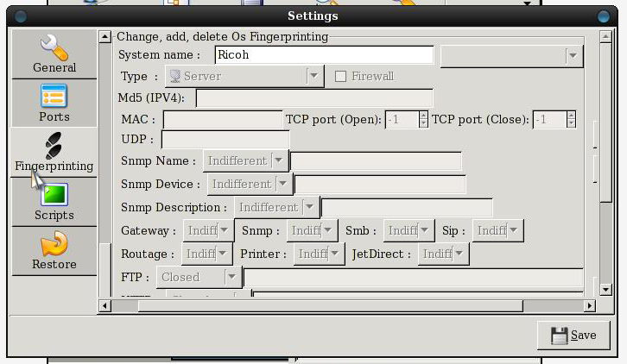
Task: Click the MAC input field
Action: click(x=223, y=120)
